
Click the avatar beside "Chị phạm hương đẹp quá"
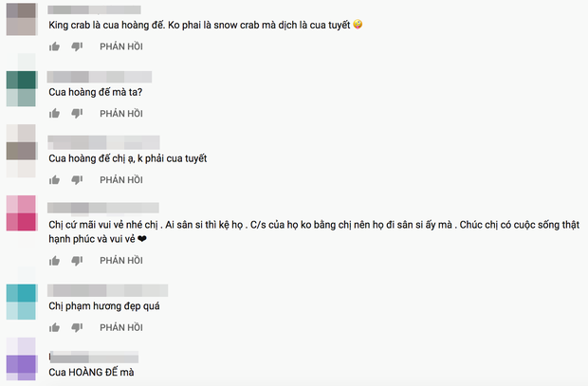point(21,301)
